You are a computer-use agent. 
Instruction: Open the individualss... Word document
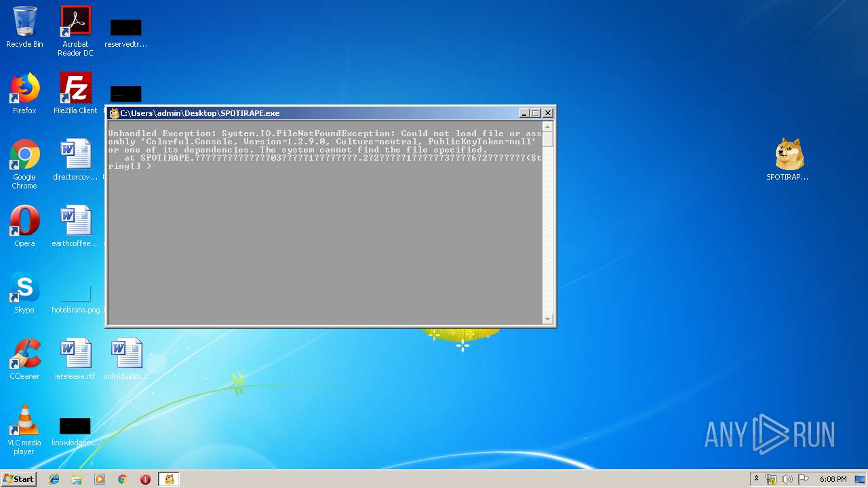coord(126,359)
